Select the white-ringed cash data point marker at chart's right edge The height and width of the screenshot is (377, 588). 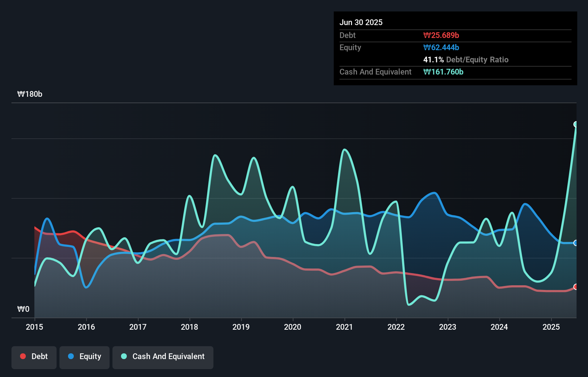point(576,124)
